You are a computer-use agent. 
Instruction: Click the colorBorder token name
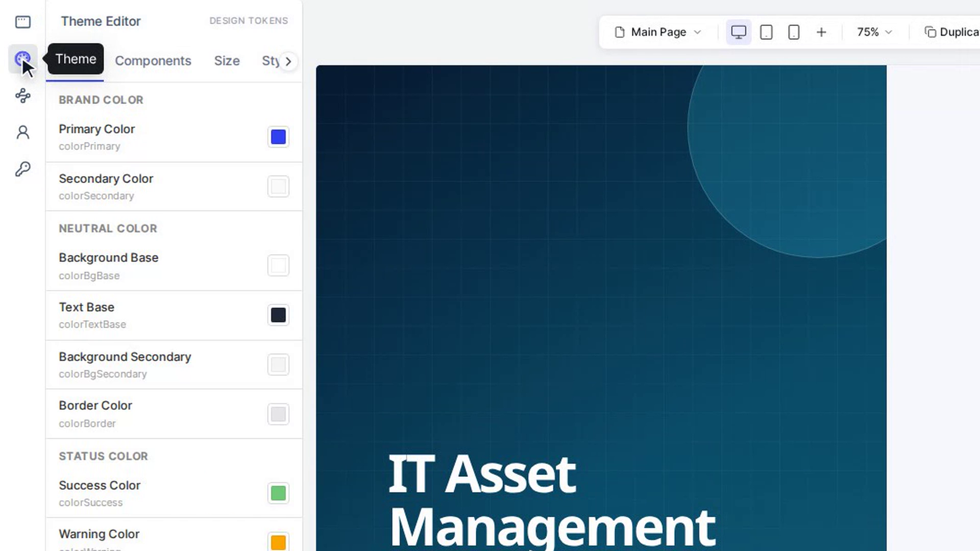87,423
